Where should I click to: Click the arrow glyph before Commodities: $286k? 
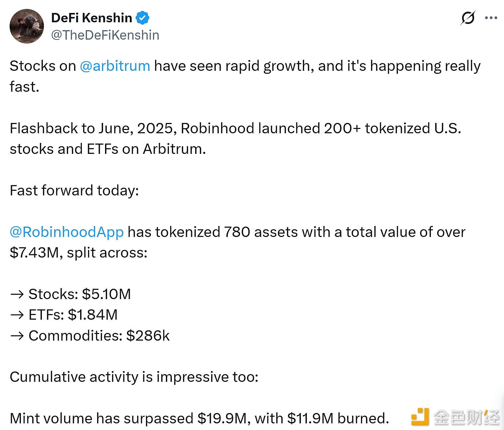tap(16, 335)
